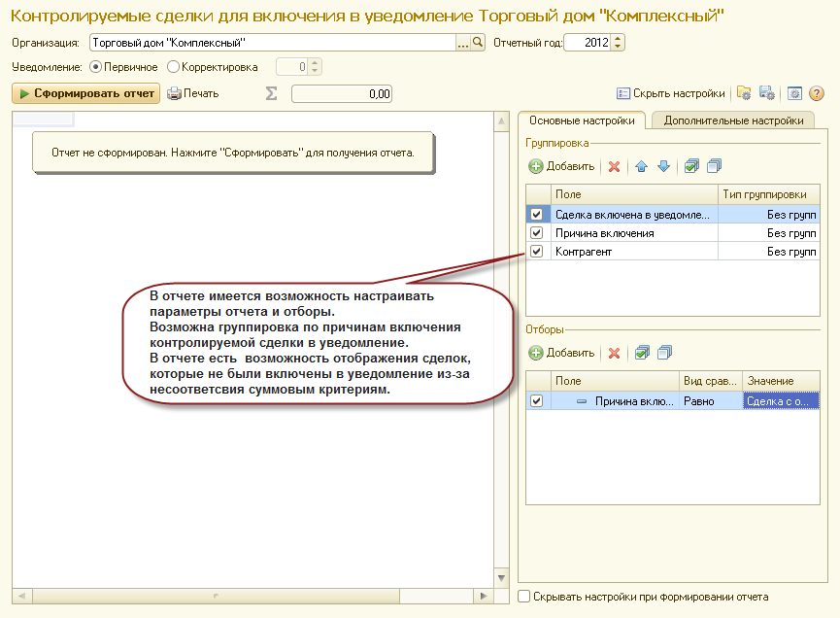Screen dimensions: 840x618
Task: Increase the correction number spinner
Action: [315, 63]
